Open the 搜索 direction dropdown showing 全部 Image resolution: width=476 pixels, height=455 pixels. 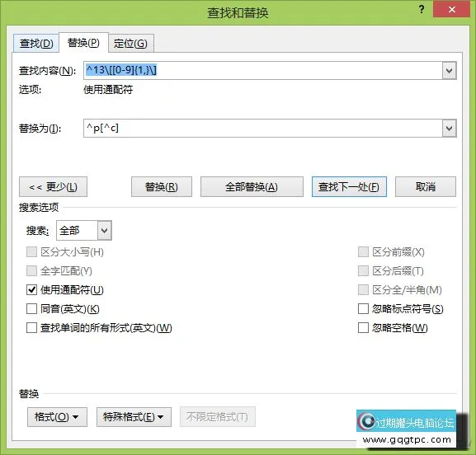click(x=84, y=231)
